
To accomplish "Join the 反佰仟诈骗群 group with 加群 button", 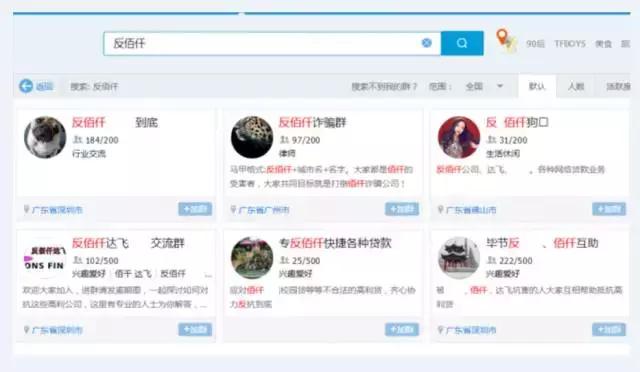I will click(402, 209).
